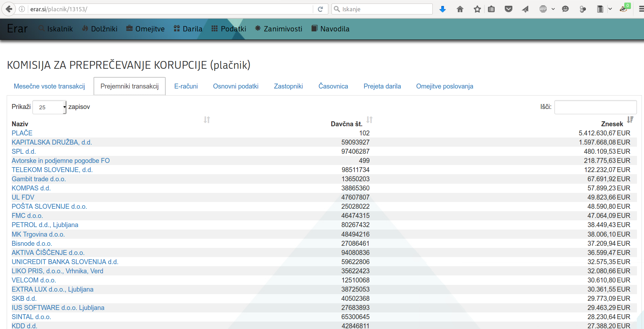Open LIKO PRIS, d.o.o., Vrhnika, Verd link
Screen dimensions: 644x329
pos(57,271)
